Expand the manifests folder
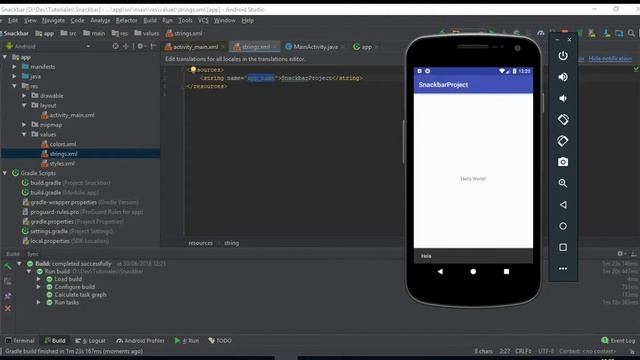 click(x=15, y=67)
